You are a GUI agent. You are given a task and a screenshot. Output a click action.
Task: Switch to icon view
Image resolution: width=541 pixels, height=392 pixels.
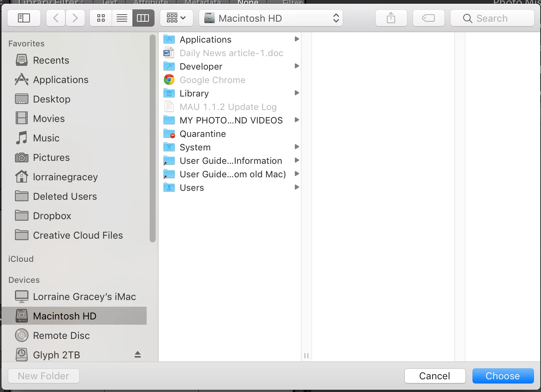(x=101, y=18)
